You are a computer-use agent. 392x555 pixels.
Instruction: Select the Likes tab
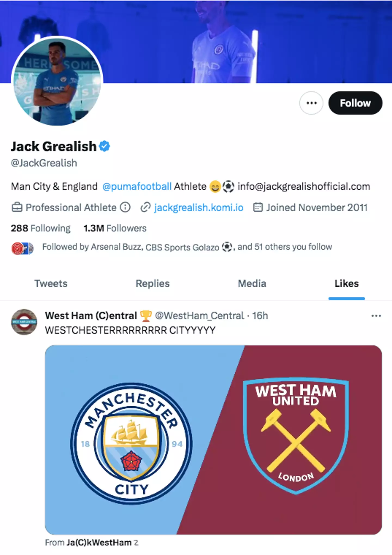pos(346,283)
